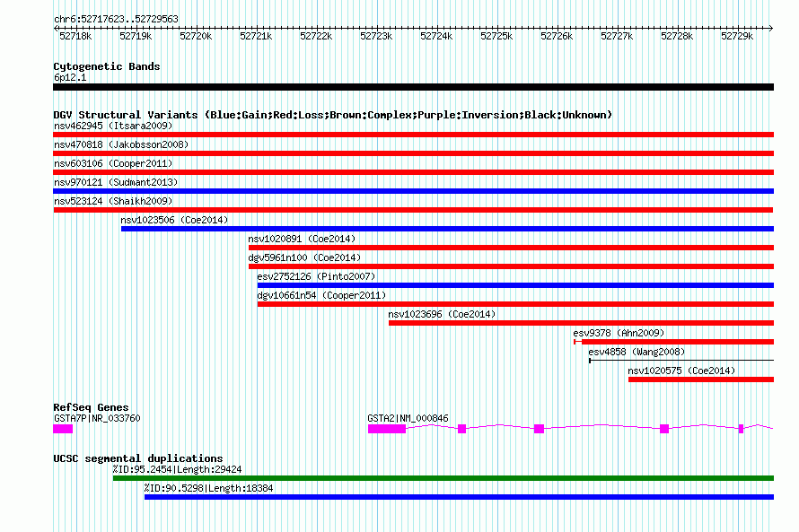The height and width of the screenshot is (532, 799).
Task: Open the esv9378 (Ahn2009) variant label
Action: (619, 333)
